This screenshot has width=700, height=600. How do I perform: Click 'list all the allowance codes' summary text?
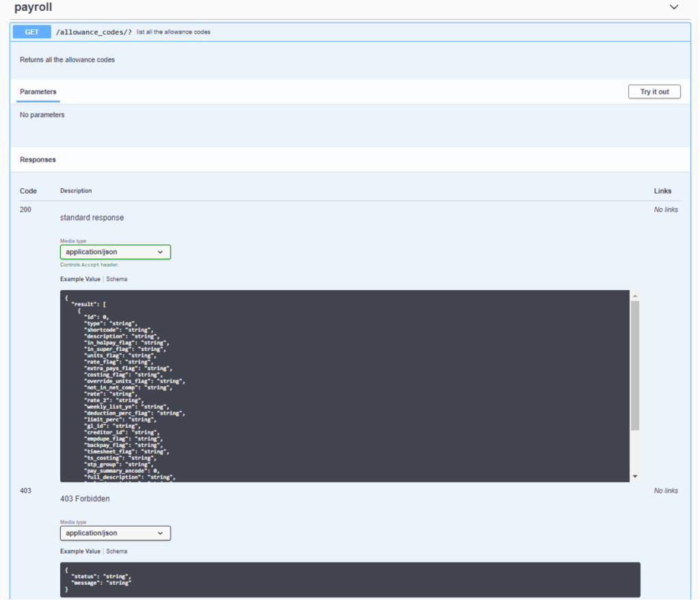(x=173, y=32)
